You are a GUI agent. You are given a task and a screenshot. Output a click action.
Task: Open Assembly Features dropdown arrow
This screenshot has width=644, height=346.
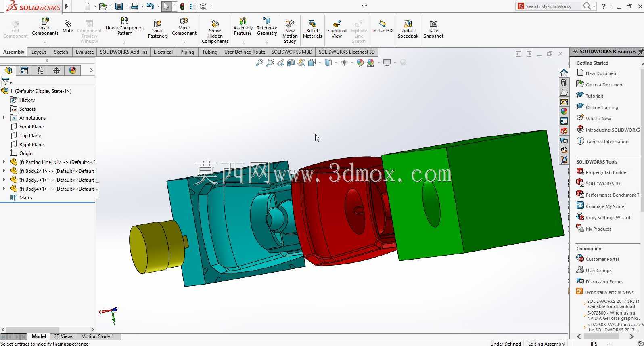pos(243,42)
